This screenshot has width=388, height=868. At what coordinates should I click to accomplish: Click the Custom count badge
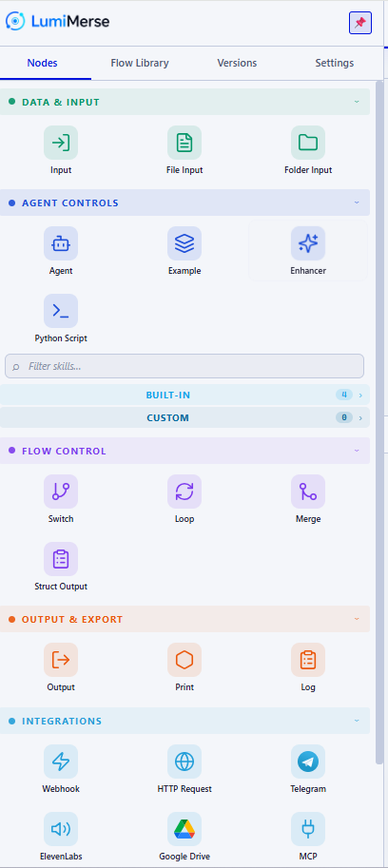(x=343, y=417)
